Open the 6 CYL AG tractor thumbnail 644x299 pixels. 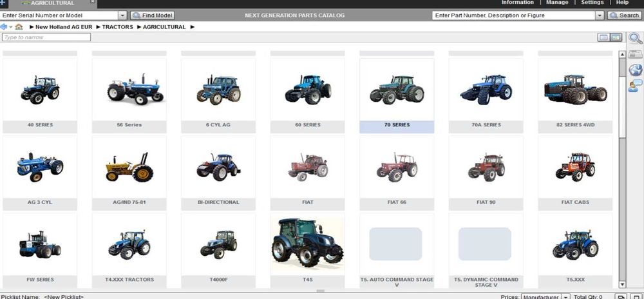[218, 90]
